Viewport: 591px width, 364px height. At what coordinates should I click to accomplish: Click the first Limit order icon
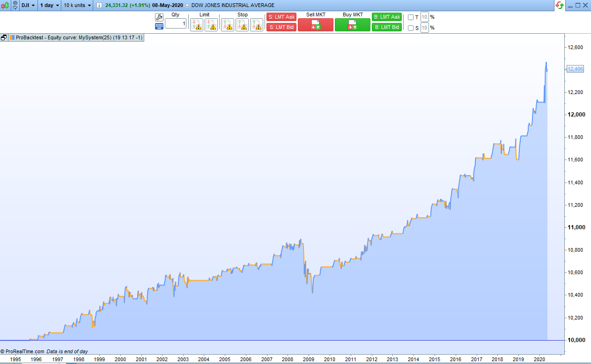[197, 25]
